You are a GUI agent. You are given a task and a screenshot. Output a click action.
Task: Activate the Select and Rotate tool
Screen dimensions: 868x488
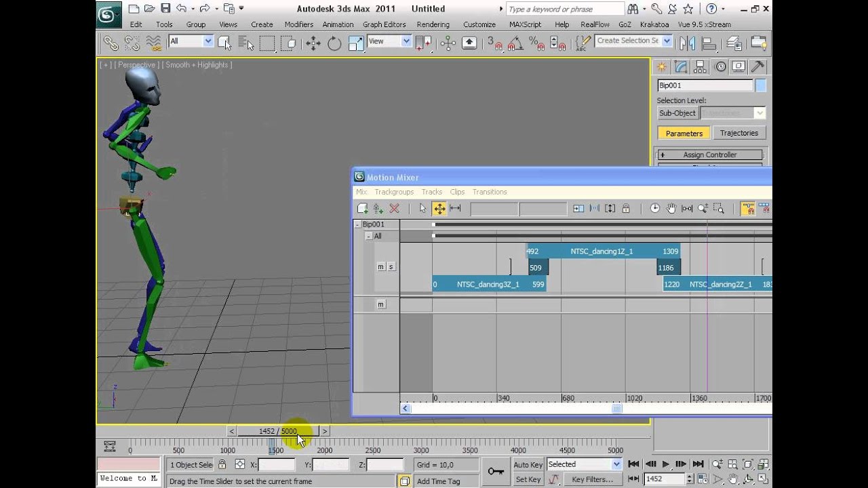334,43
